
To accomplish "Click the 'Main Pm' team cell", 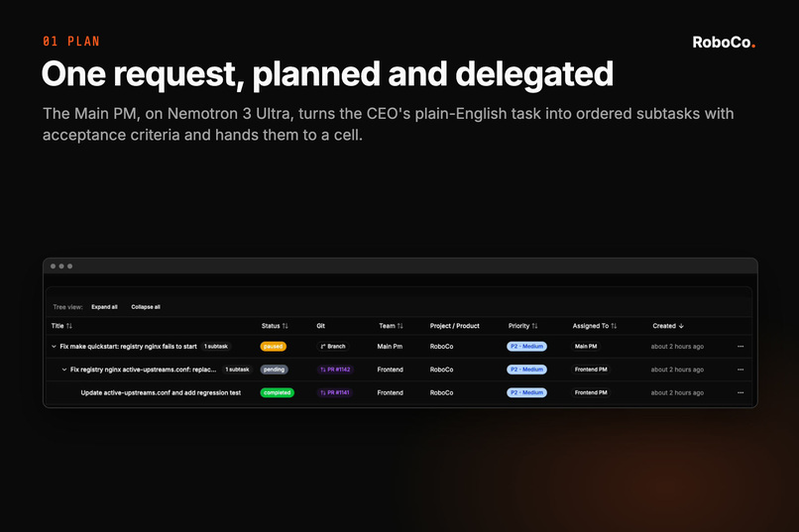I will (390, 346).
